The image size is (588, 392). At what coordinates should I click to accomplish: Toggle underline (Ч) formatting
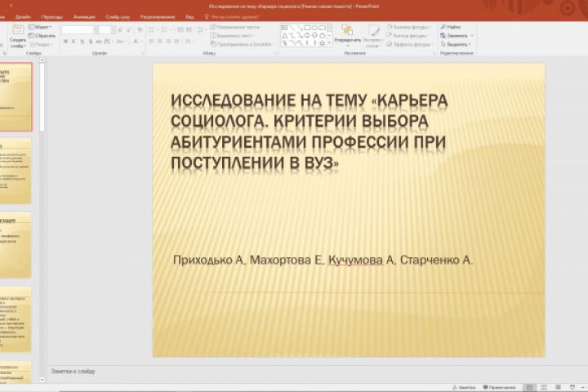click(82, 42)
